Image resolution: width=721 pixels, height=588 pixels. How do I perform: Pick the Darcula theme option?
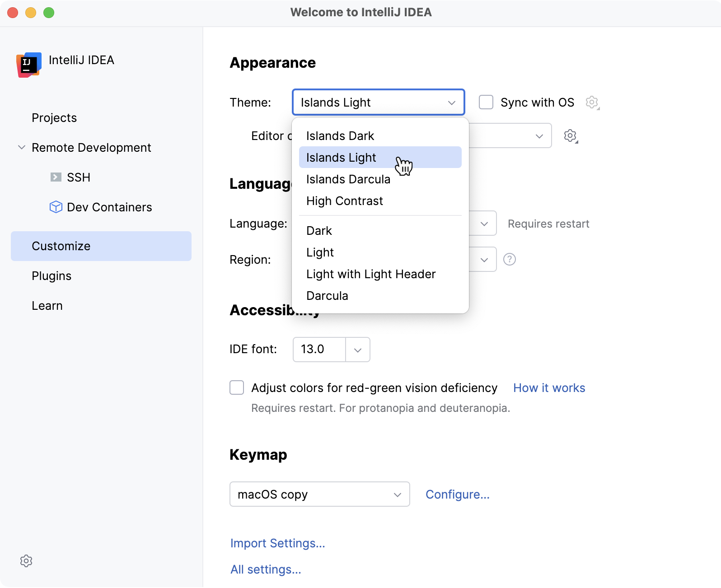380,295
